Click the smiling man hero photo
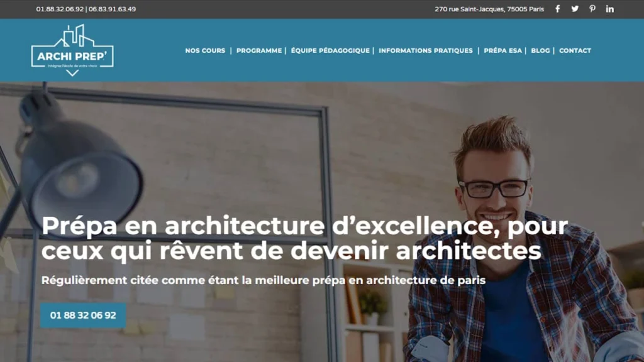 [x=521, y=238]
